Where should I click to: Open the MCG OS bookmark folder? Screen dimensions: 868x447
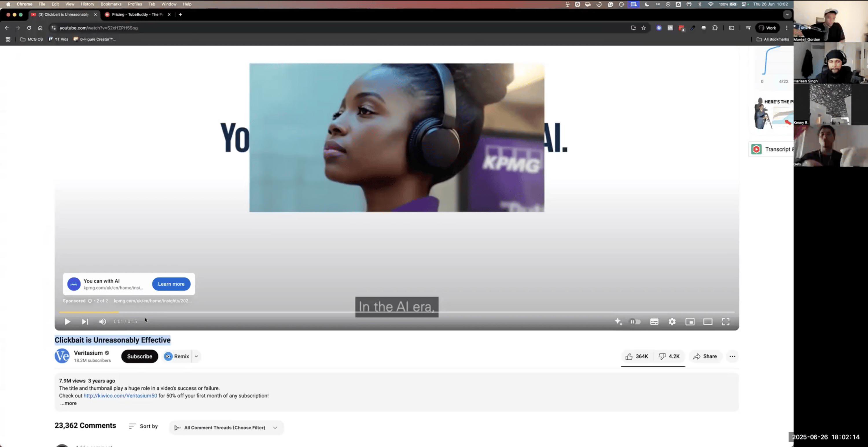pyautogui.click(x=32, y=39)
